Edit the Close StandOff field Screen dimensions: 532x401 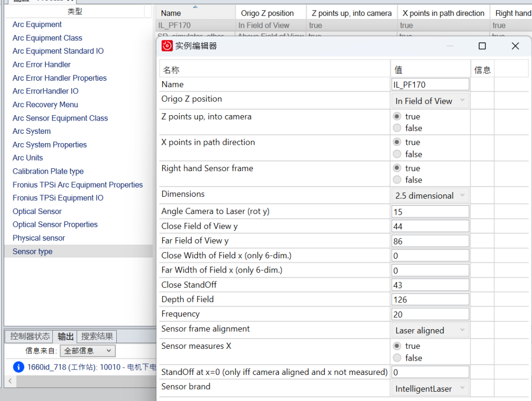(x=430, y=285)
